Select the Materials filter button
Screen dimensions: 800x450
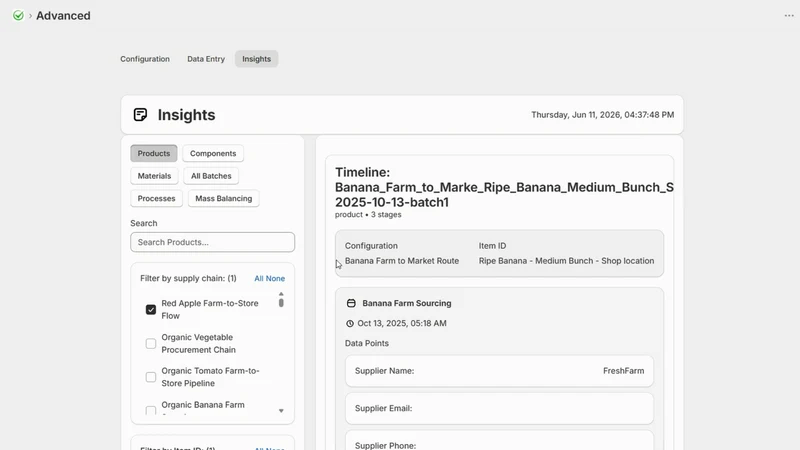pos(154,176)
